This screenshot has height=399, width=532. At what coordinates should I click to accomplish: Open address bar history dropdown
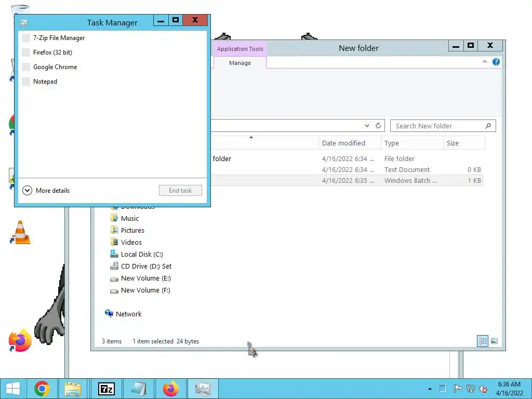click(x=367, y=126)
